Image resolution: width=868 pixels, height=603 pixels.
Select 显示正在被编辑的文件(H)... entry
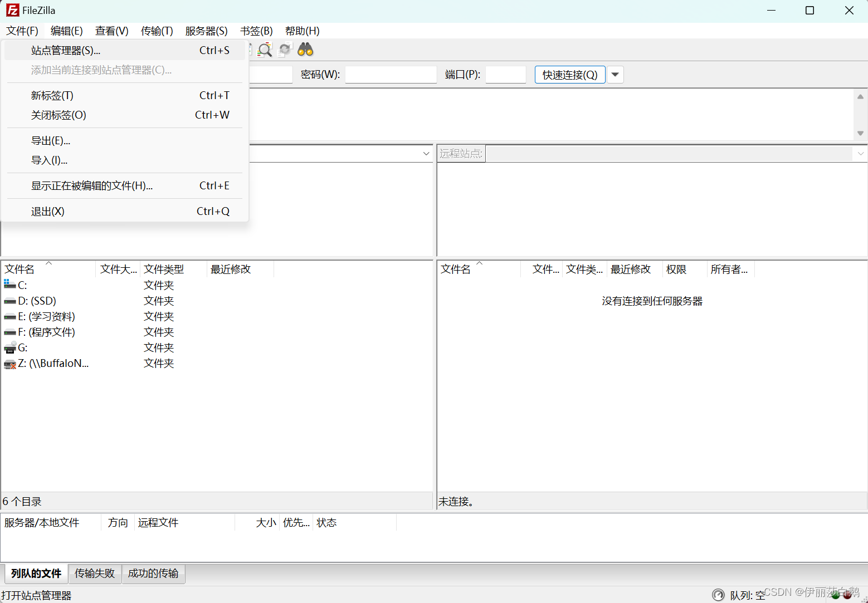[x=125, y=185]
